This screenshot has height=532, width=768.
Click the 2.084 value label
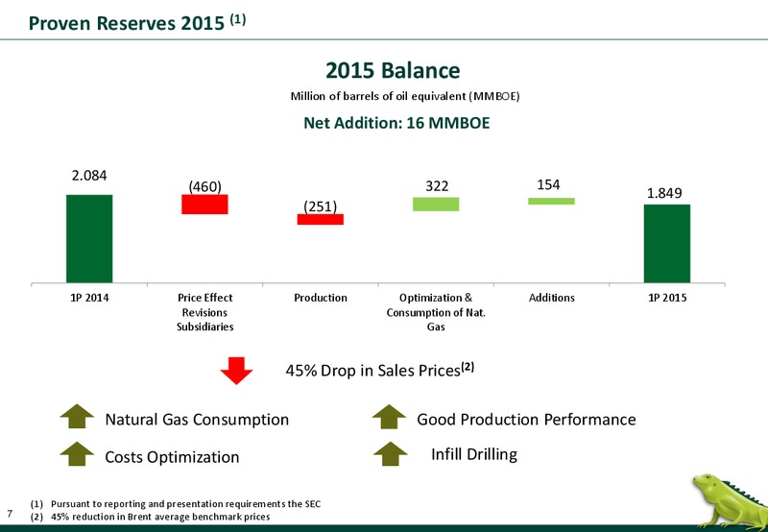pos(89,176)
